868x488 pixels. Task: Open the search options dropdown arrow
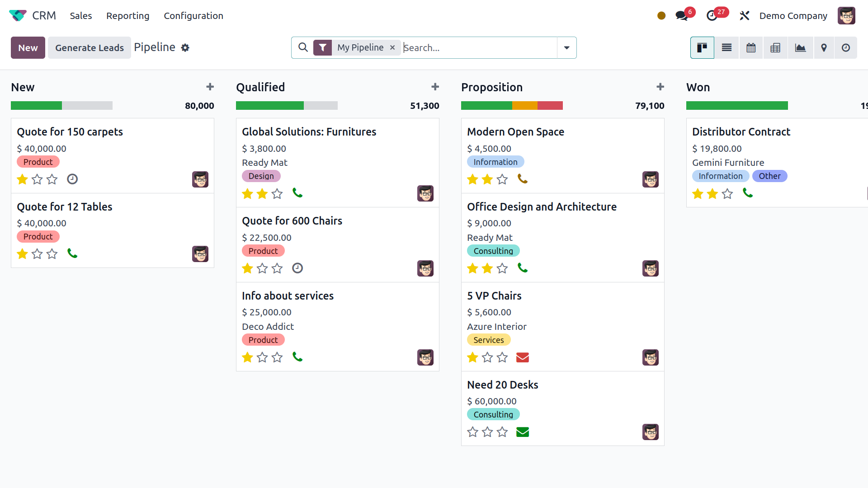tap(566, 47)
